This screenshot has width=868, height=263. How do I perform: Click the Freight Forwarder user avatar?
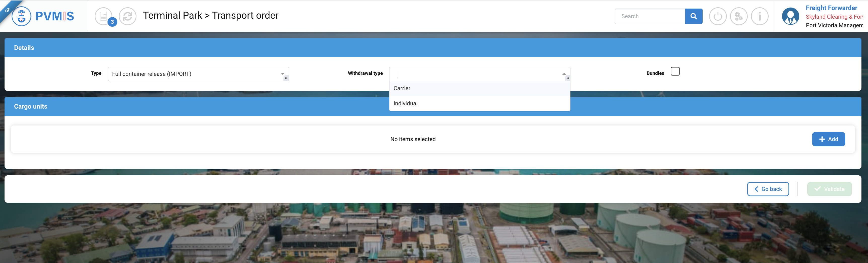(x=790, y=16)
